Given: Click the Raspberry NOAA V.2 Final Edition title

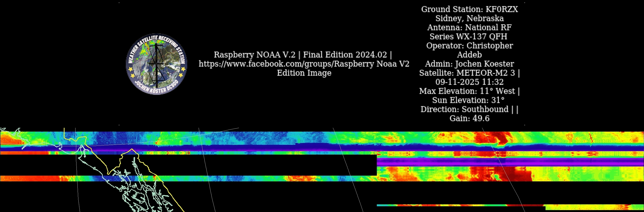Looking at the screenshot, I should (303, 55).
